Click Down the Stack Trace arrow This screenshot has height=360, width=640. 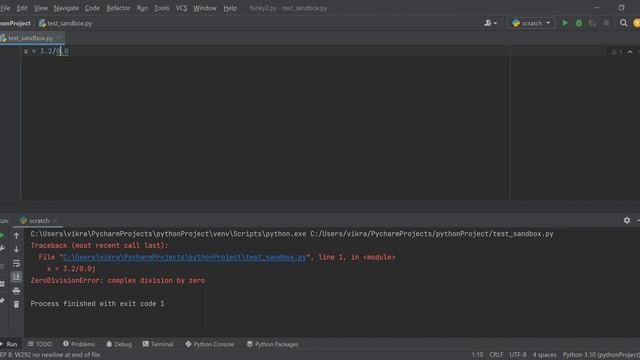coord(16,249)
